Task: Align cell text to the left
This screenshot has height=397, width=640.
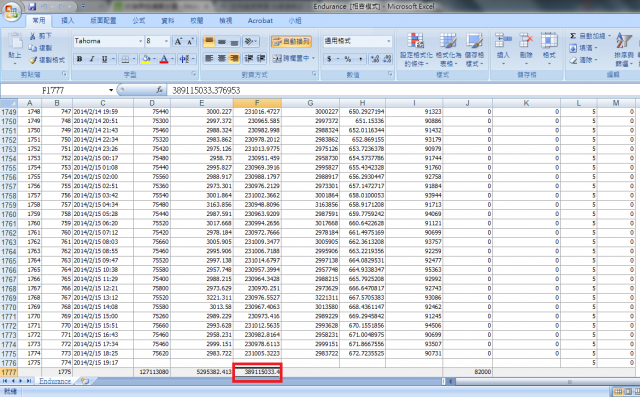Action: click(x=209, y=58)
